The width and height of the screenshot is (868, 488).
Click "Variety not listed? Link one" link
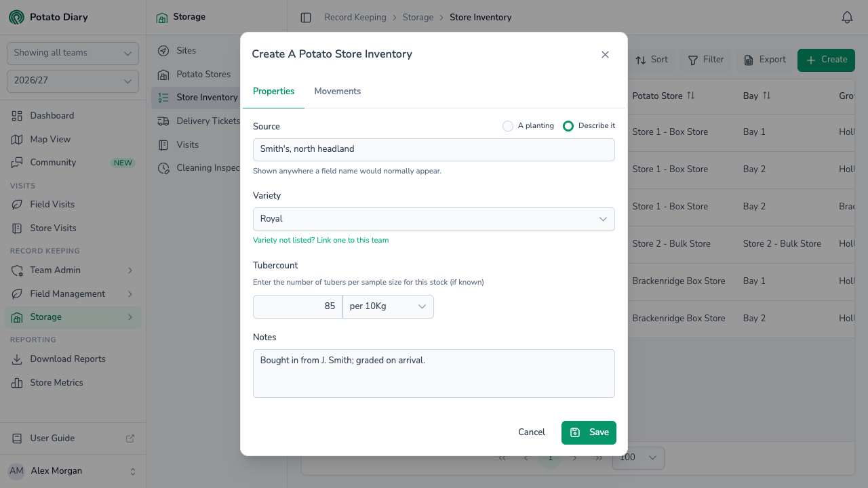click(321, 240)
